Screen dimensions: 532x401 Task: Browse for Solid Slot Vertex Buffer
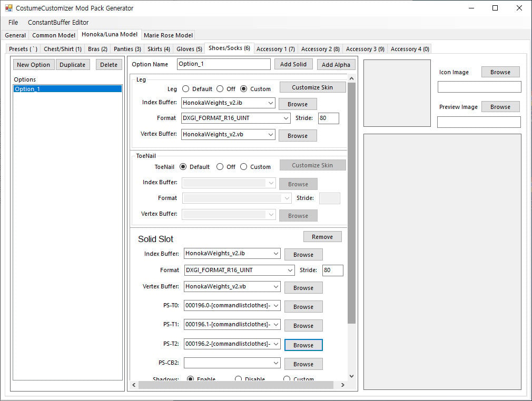[x=303, y=288]
